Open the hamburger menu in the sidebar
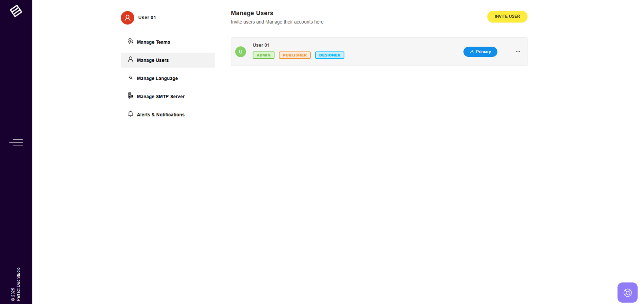The image size is (644, 304). point(16,142)
